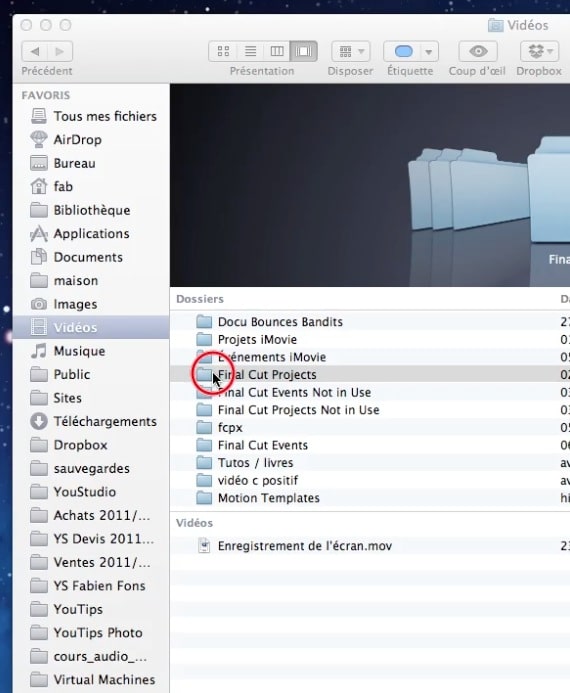Open Coup d'œil quick look
Image resolution: width=570 pixels, height=693 pixels.
tap(478, 51)
